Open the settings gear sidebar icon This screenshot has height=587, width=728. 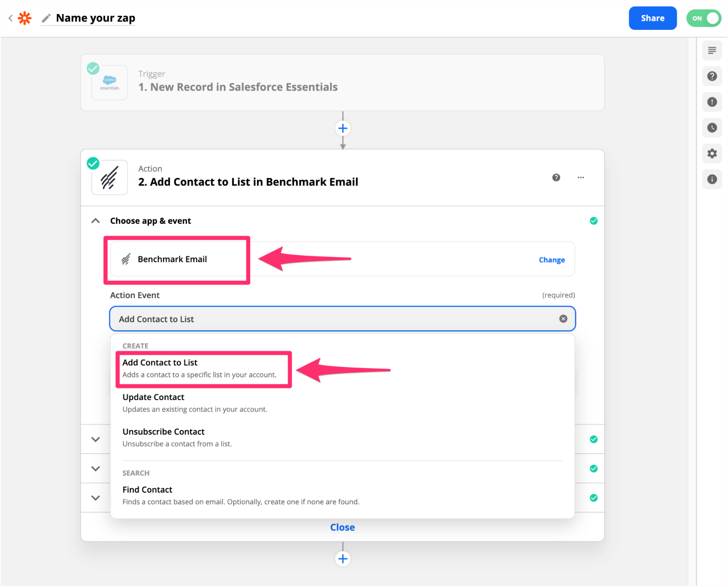pyautogui.click(x=712, y=154)
